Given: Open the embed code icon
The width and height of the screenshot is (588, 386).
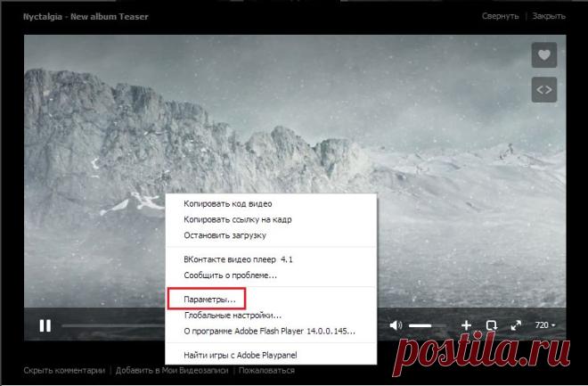Looking at the screenshot, I should [x=544, y=90].
